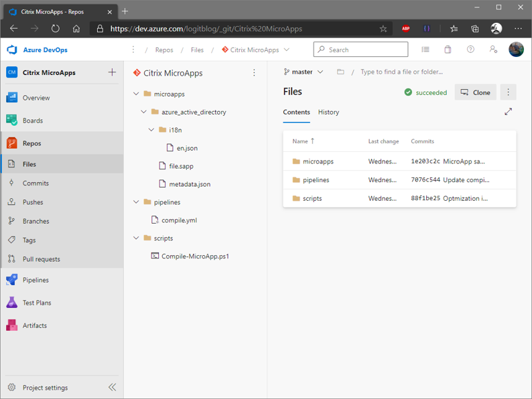The image size is (532, 399).
Task: Sort by the Name column header
Action: click(304, 141)
